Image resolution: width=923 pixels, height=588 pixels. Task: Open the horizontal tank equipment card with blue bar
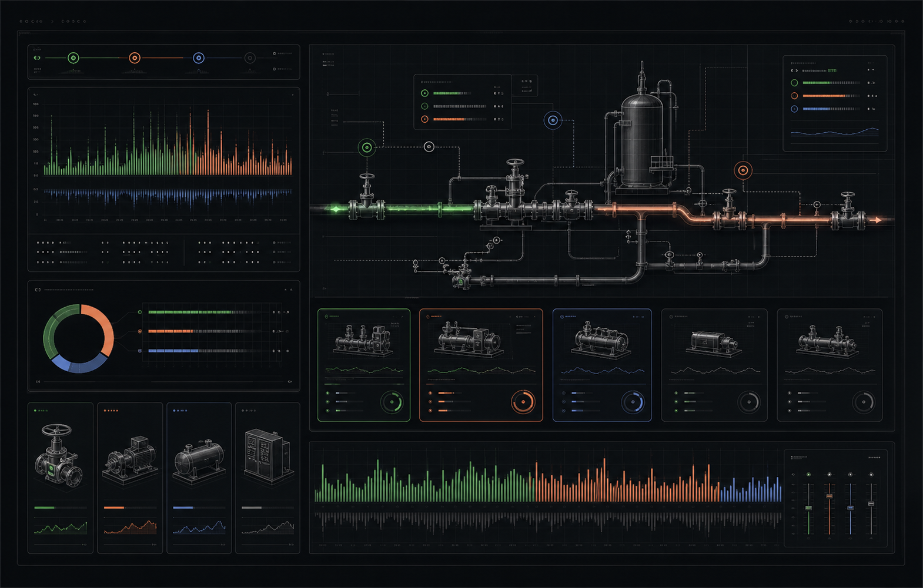(x=199, y=478)
